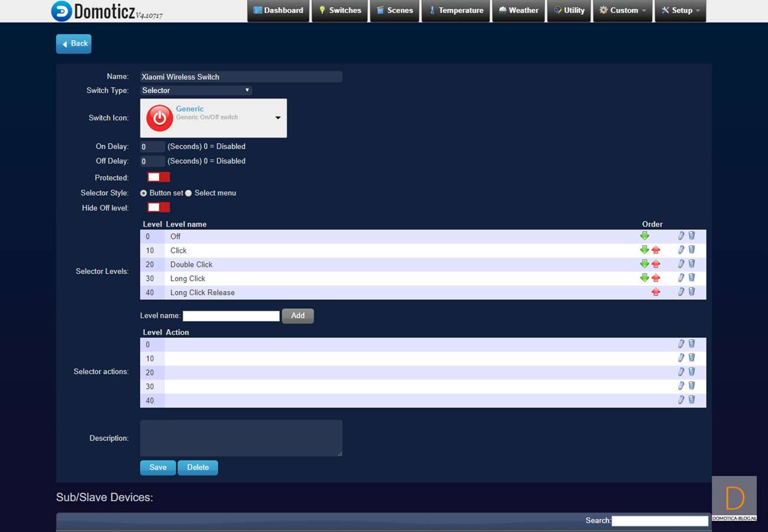Click the Level name input field

point(231,316)
